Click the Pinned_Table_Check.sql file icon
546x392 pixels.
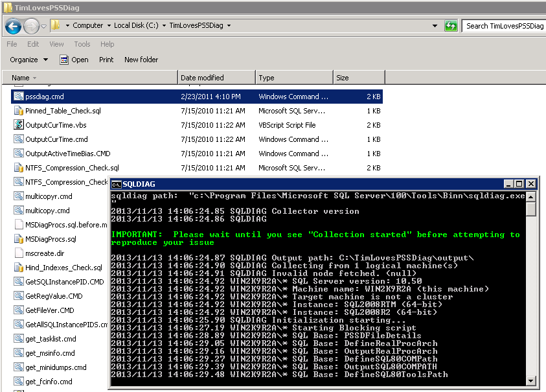19,110
